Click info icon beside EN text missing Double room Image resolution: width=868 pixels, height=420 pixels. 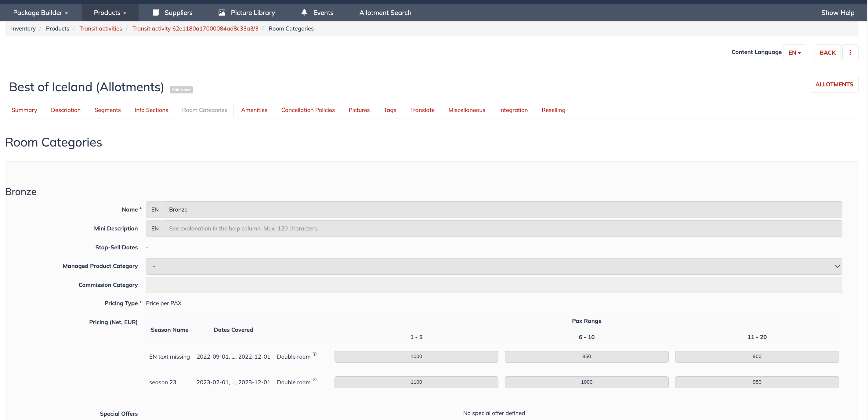point(314,353)
